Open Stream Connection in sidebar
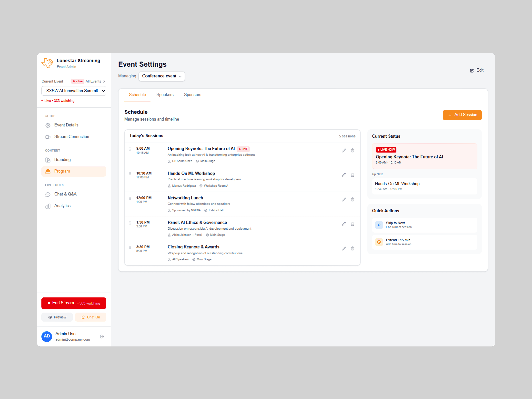 [x=71, y=137]
